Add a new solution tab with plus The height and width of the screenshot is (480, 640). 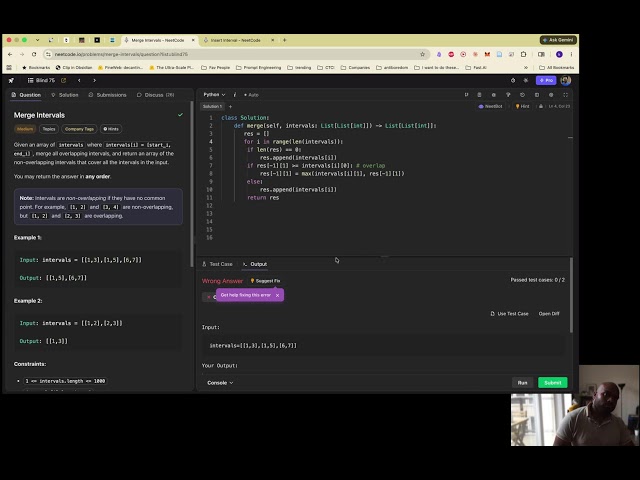point(230,107)
